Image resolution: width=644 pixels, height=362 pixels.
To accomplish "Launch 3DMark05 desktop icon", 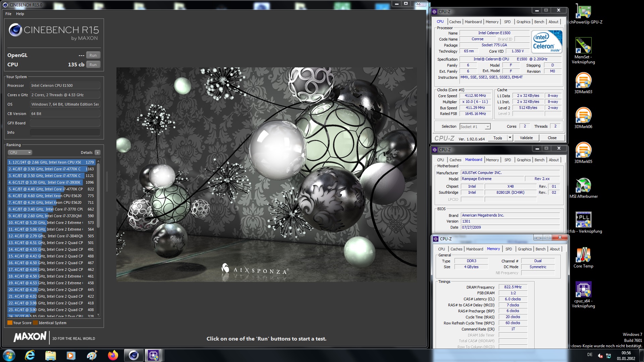I will (x=583, y=153).
